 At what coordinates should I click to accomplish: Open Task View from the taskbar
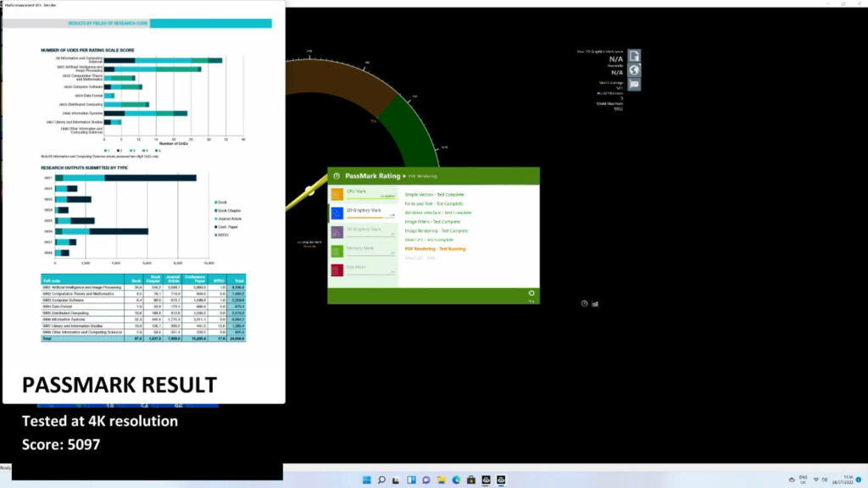pyautogui.click(x=396, y=480)
